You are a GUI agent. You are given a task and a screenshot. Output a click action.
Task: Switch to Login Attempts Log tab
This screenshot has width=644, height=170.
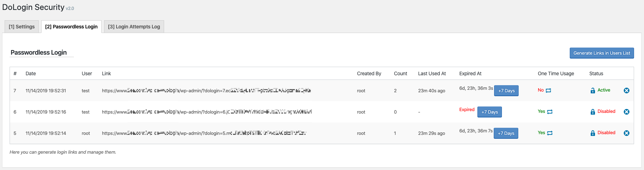134,27
